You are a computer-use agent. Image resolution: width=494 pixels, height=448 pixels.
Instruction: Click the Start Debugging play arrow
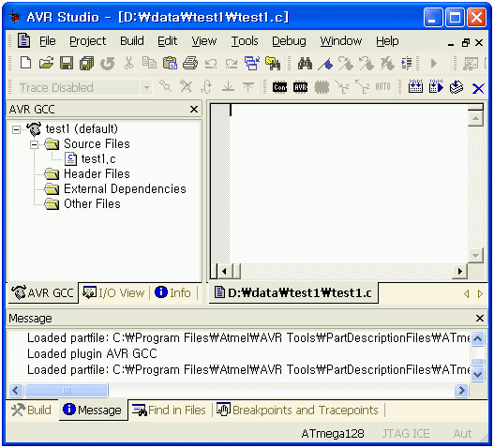(434, 64)
